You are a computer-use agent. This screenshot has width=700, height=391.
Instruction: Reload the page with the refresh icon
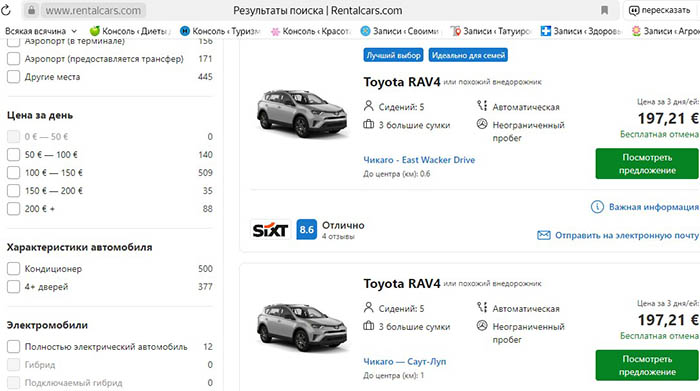(x=6, y=10)
